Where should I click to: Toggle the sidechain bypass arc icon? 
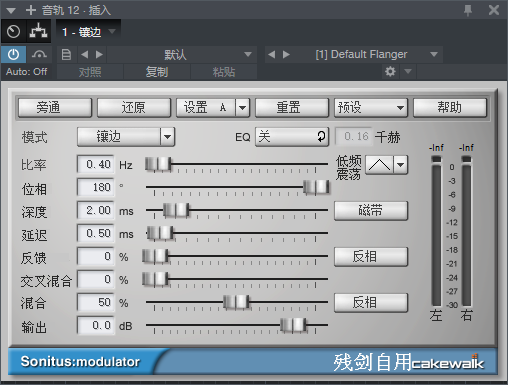point(39,54)
